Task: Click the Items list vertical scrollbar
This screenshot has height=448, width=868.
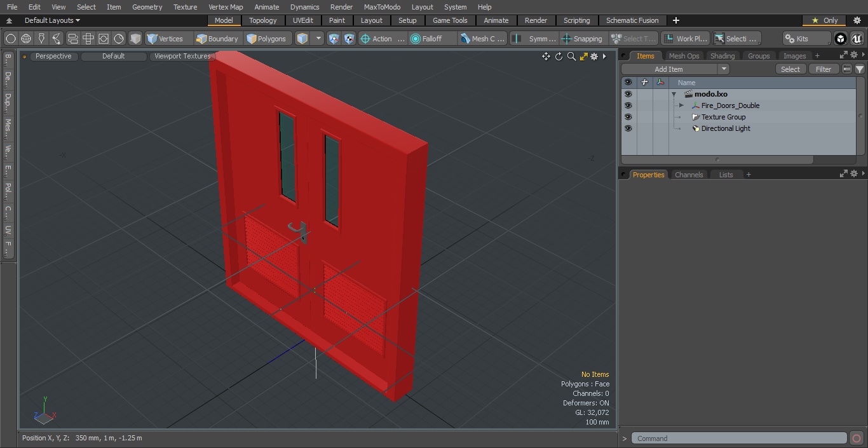Action: point(860,116)
